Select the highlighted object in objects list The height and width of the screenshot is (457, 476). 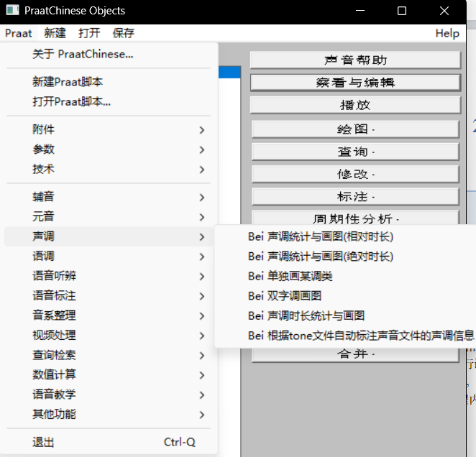229,73
